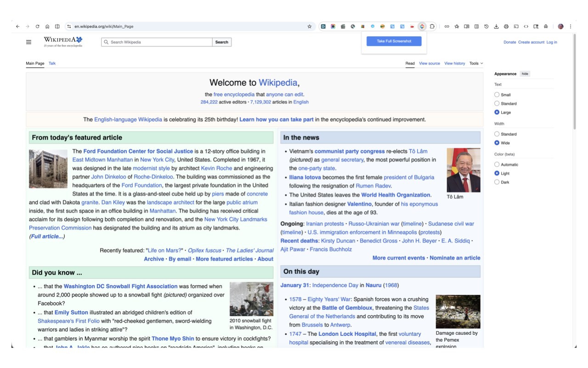Open the Ford Foundation building thumbnail
Screen dimensions: 588x368
pyautogui.click(x=48, y=169)
